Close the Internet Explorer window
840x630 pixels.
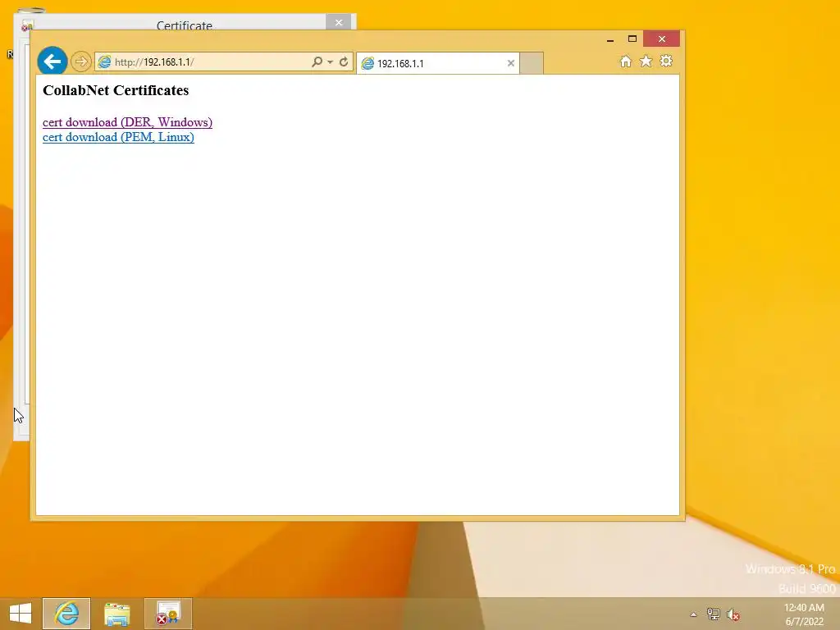(662, 39)
